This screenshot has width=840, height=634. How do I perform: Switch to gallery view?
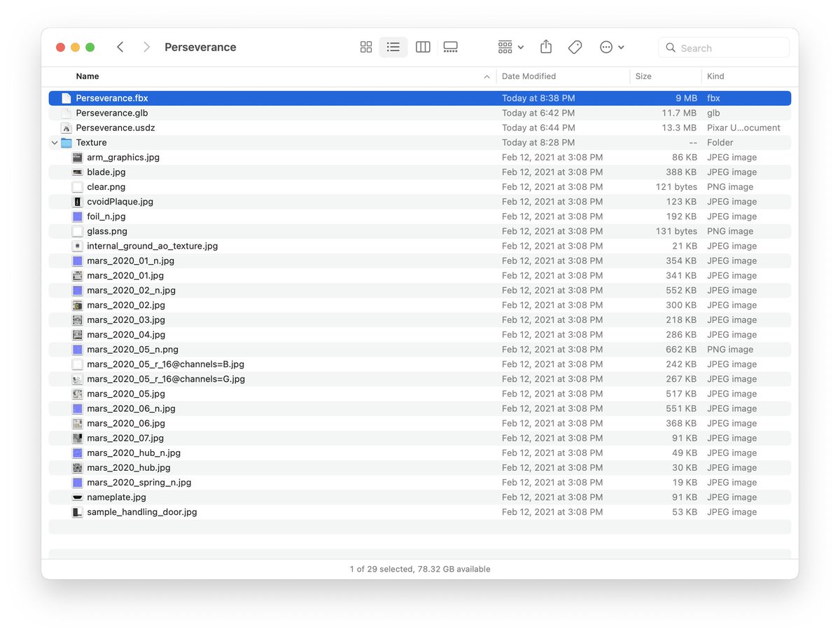point(451,47)
